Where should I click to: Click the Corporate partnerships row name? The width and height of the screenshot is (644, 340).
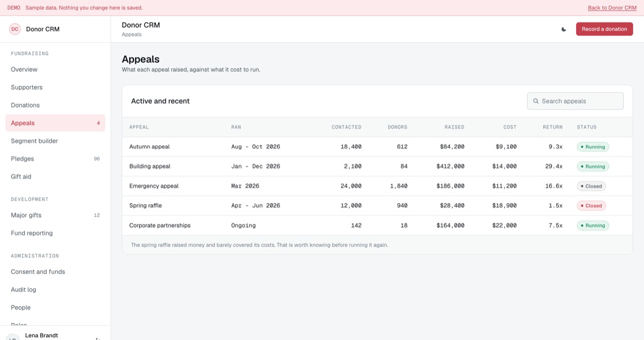pyautogui.click(x=160, y=226)
